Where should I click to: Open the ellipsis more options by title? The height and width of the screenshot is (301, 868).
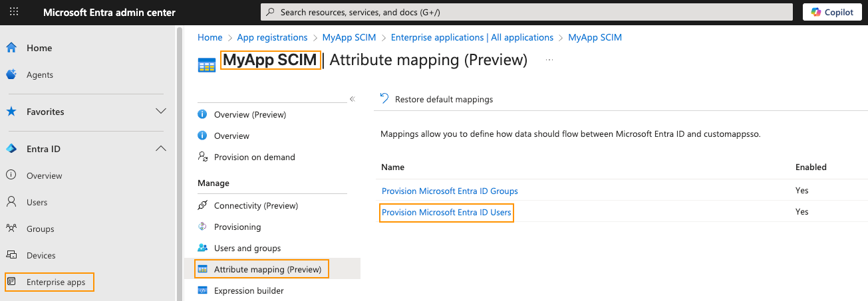(x=549, y=60)
